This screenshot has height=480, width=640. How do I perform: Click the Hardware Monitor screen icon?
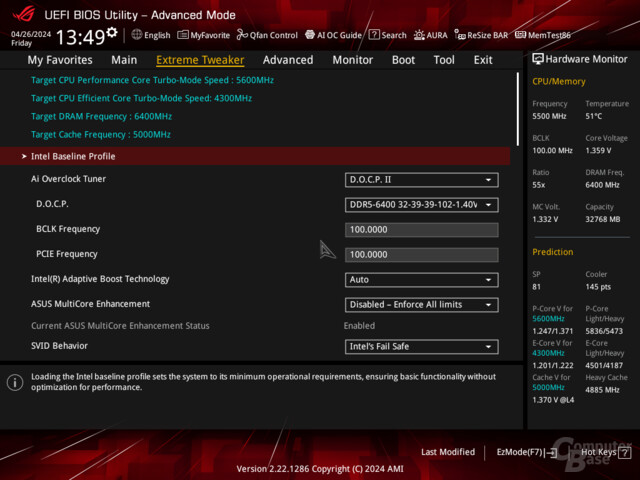pyautogui.click(x=538, y=59)
